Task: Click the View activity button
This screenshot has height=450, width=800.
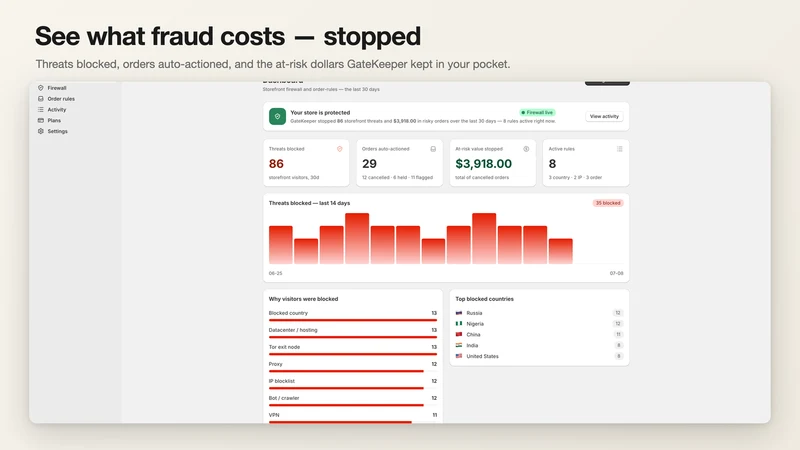Action: pyautogui.click(x=604, y=116)
